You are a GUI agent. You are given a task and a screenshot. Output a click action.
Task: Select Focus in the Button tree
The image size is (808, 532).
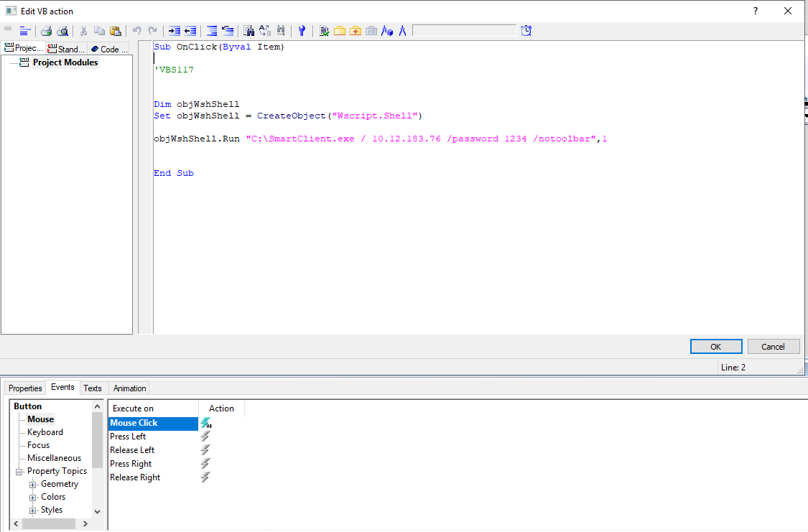39,445
